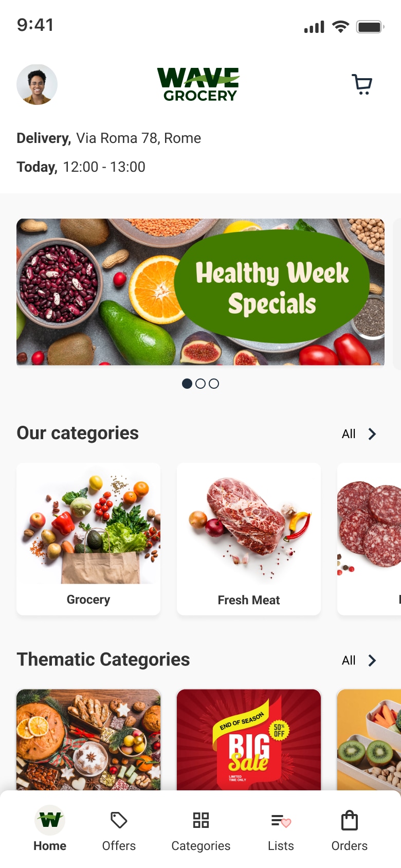Expand Thematic Categories with chevron arrow
The width and height of the screenshot is (401, 868).
pyautogui.click(x=372, y=660)
